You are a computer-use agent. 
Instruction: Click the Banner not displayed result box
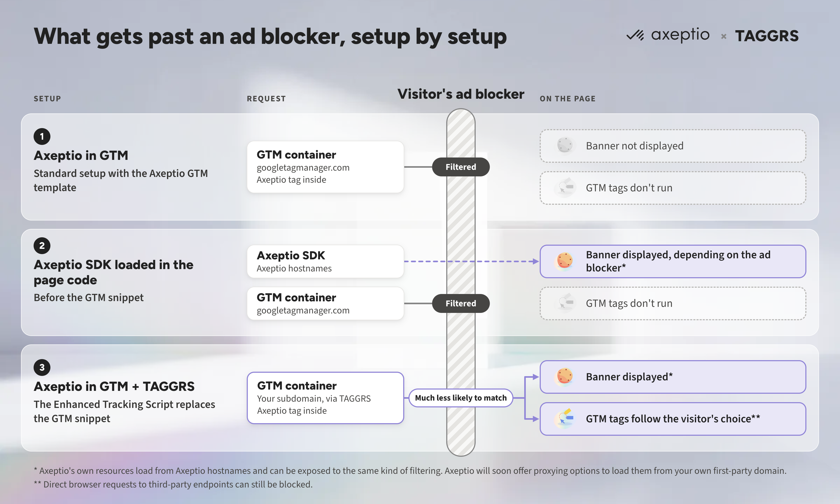coord(673,146)
